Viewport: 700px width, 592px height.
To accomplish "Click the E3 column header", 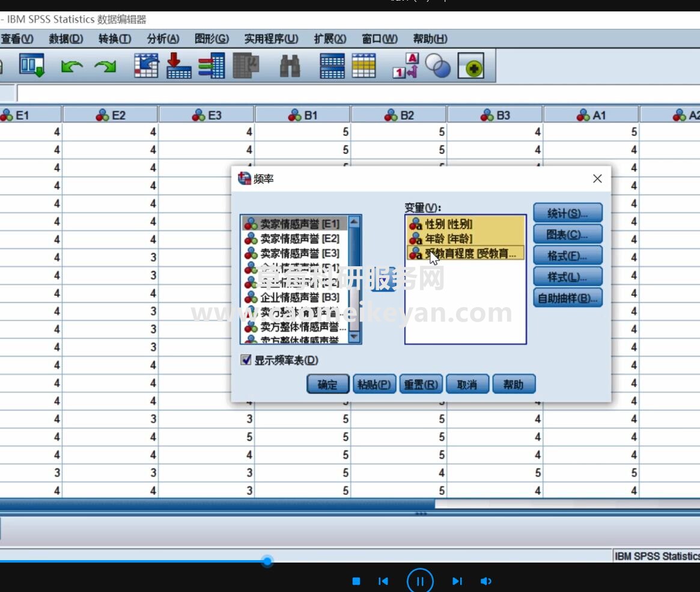I will coord(206,115).
